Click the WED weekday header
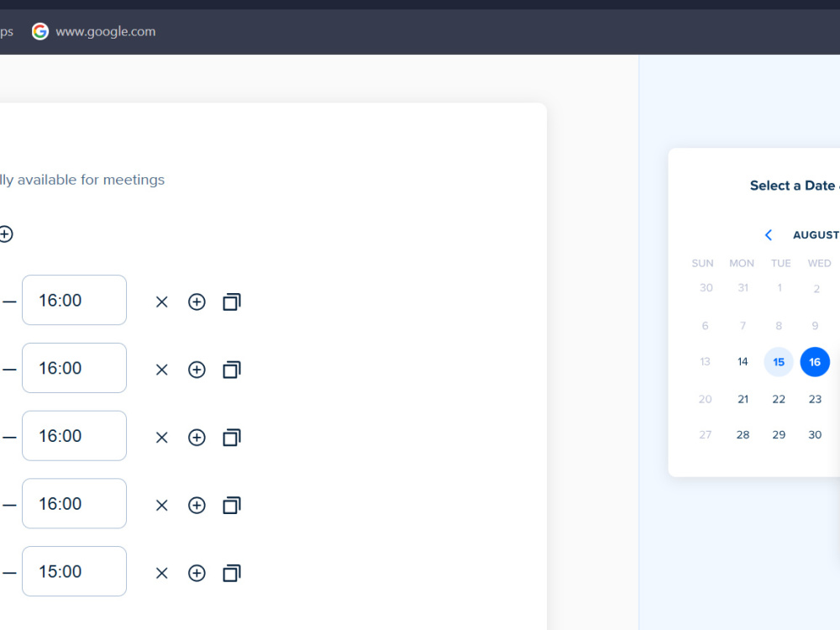The width and height of the screenshot is (840, 630). [819, 263]
